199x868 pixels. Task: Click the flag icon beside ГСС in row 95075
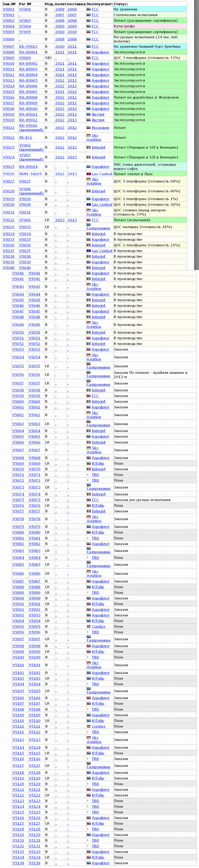[89, 500]
